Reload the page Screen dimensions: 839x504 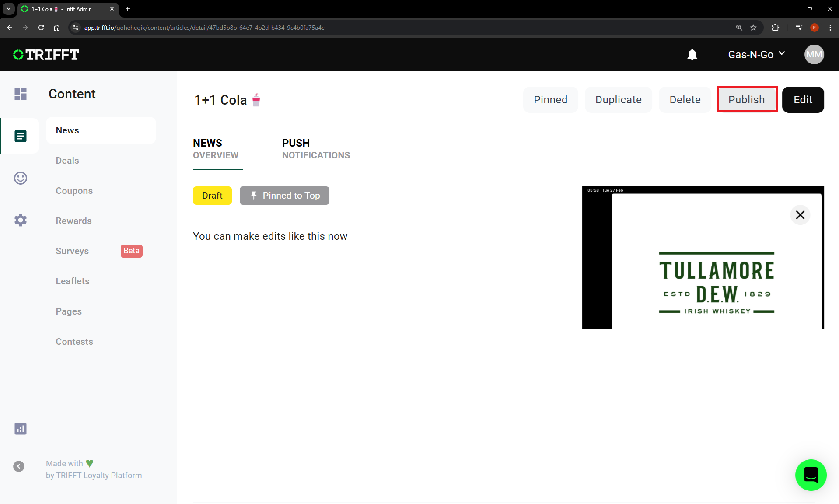pyautogui.click(x=41, y=28)
